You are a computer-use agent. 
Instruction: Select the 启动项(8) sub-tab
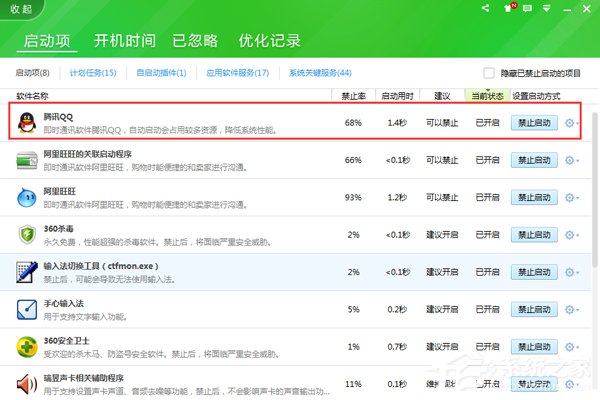pos(33,73)
